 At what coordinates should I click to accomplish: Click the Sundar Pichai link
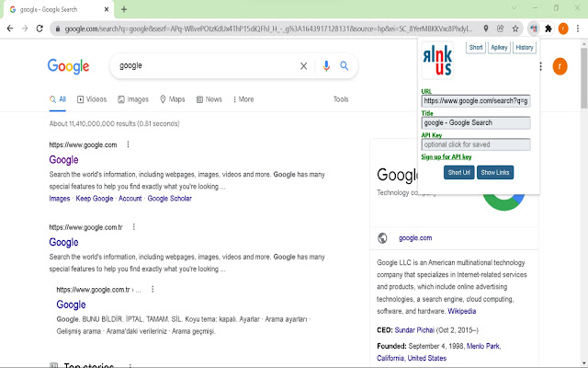tap(414, 330)
